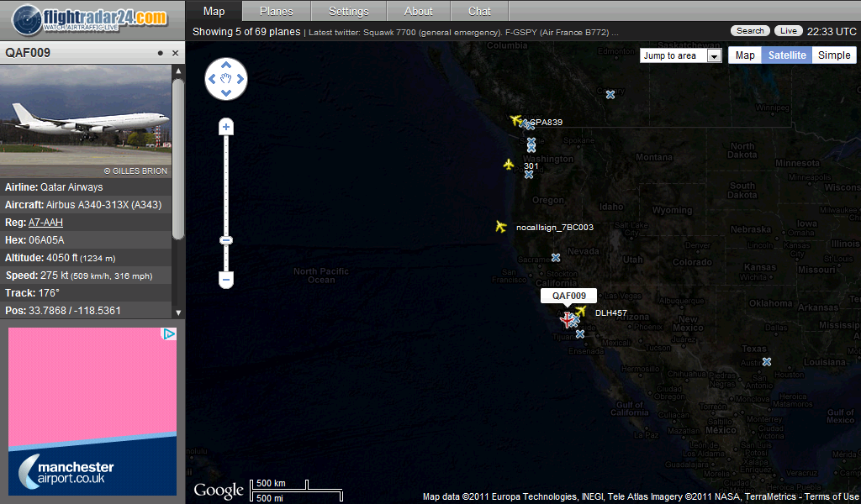Click the 'Altitude: 4050 ft' row
861x504 pixels.
coord(86,257)
